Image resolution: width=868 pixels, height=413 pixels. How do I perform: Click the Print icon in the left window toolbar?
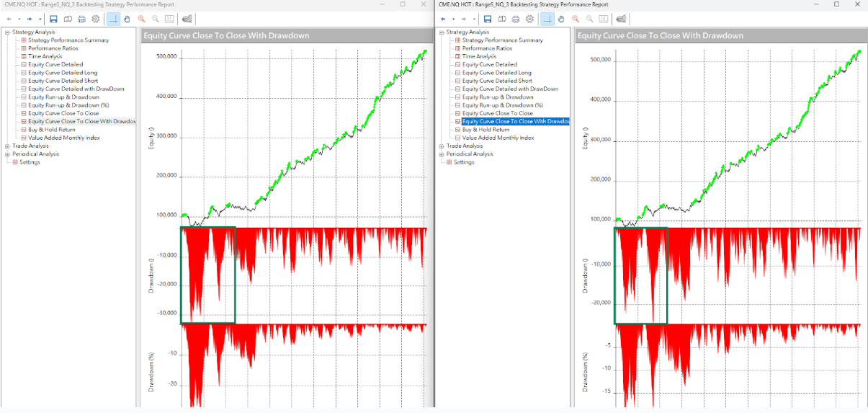(81, 19)
